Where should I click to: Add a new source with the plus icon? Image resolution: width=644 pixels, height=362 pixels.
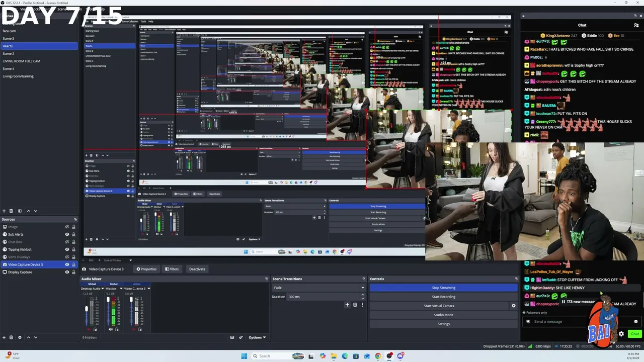click(4, 337)
